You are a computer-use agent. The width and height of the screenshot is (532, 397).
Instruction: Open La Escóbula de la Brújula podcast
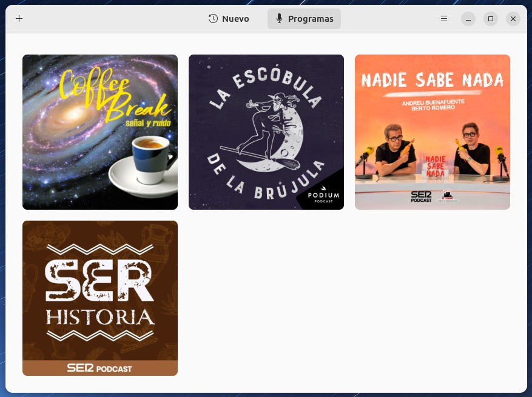[266, 132]
